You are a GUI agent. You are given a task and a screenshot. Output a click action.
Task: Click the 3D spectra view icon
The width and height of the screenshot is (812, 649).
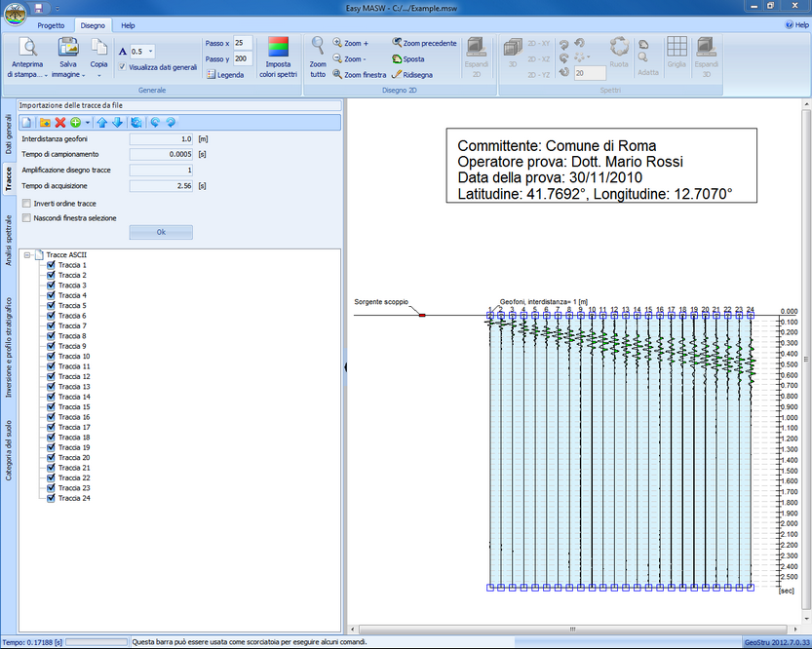pyautogui.click(x=513, y=48)
